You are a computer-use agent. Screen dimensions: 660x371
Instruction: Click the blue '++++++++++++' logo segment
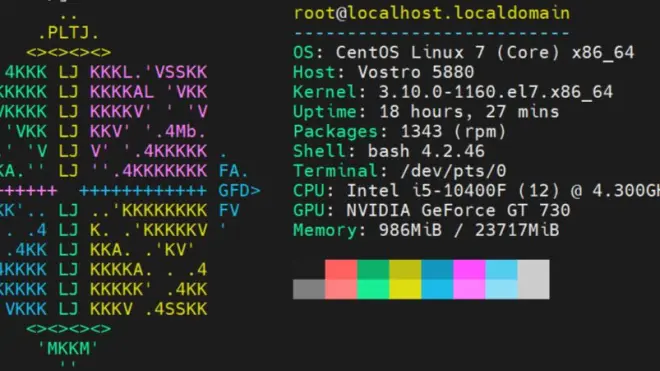[143, 191]
